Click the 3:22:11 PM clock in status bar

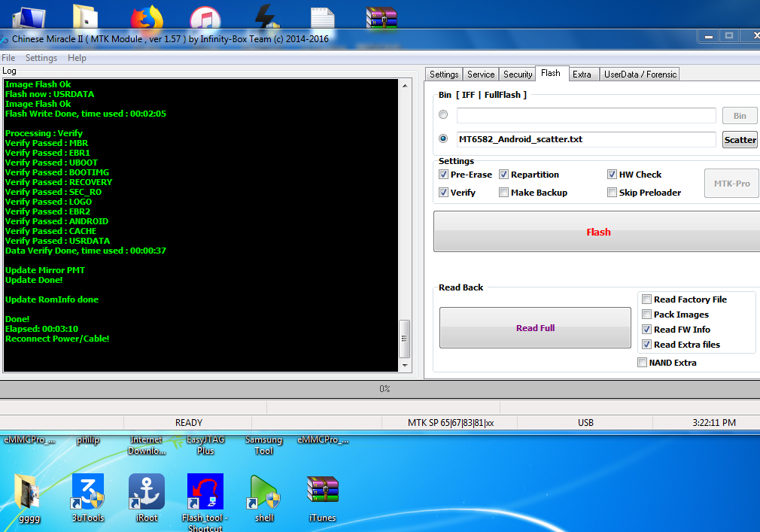[x=714, y=422]
